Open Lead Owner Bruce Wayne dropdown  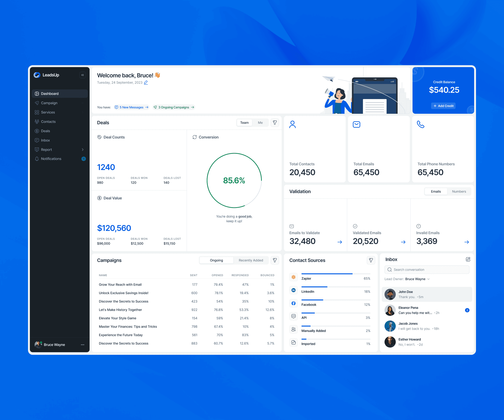click(x=417, y=279)
